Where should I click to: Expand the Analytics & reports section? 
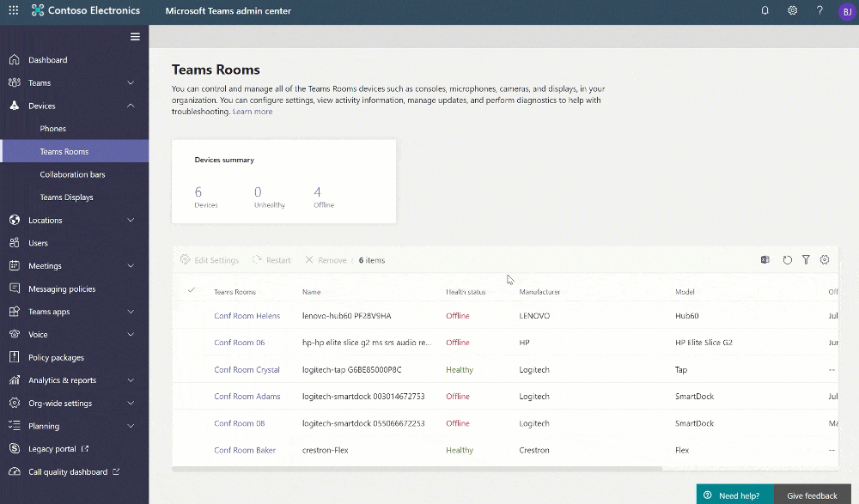point(131,380)
